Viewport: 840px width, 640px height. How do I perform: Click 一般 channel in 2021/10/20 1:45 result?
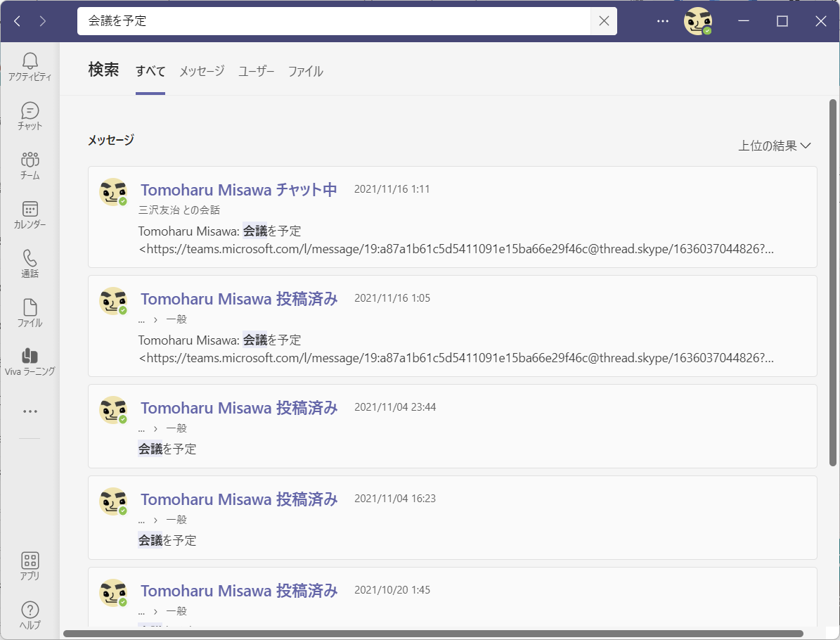[176, 611]
